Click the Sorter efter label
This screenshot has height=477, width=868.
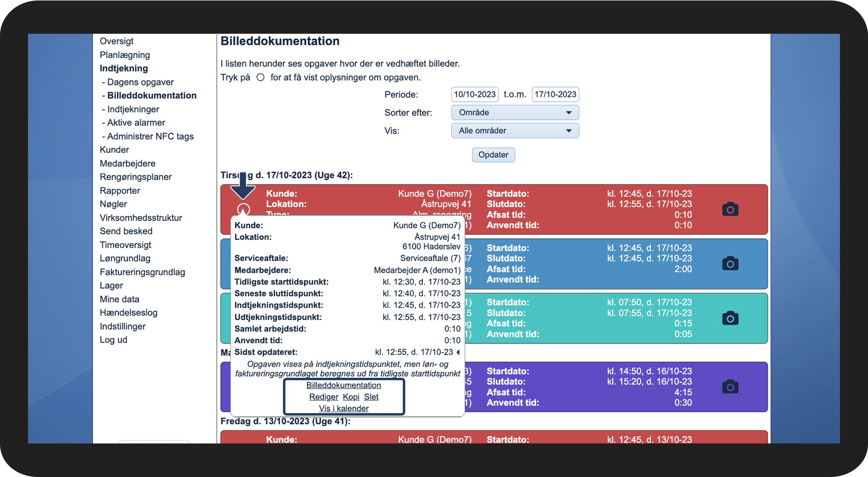408,113
